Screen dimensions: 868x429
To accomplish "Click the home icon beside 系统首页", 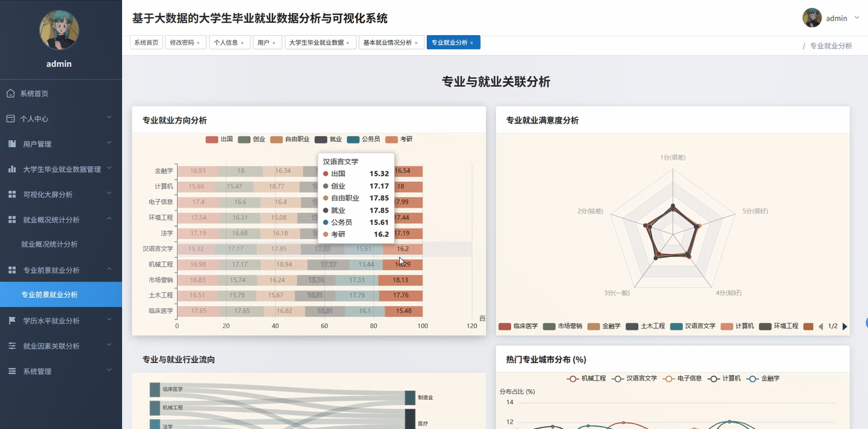I will click(x=11, y=94).
